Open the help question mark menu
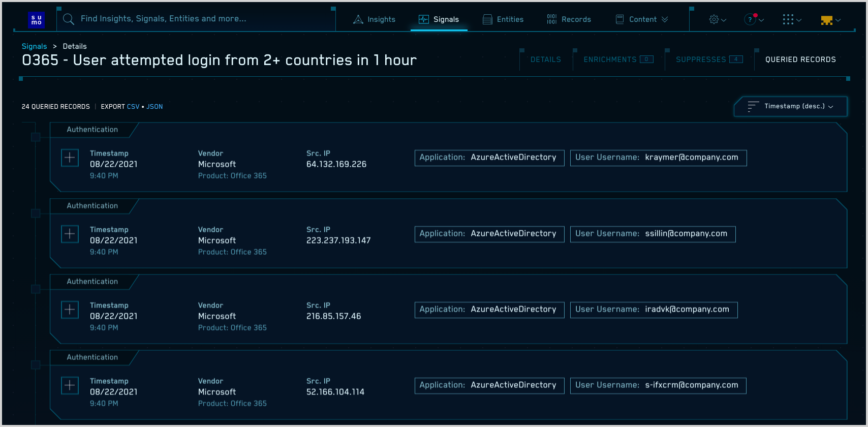Viewport: 868px width, 427px height. click(x=753, y=19)
